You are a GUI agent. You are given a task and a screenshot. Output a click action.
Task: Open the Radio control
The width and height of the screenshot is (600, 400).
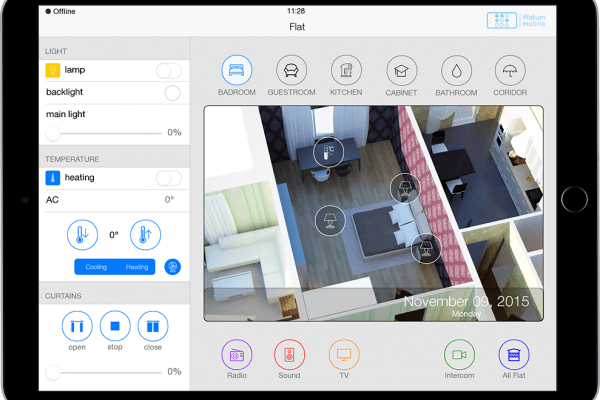tap(236, 354)
